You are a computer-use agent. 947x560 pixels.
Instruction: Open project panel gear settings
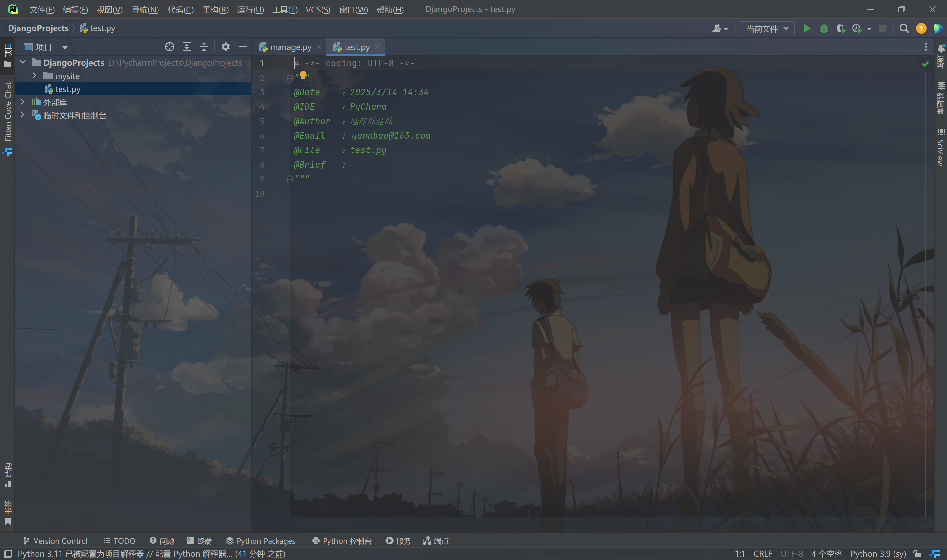click(225, 47)
